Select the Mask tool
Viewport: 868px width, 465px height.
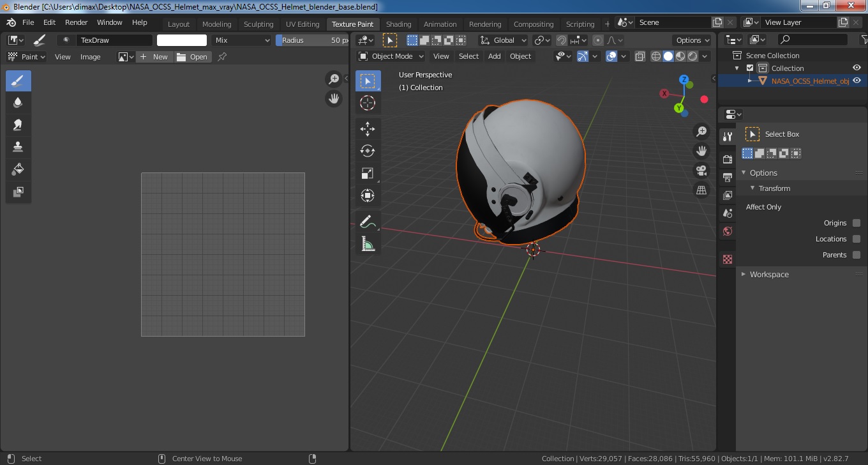pos(19,192)
